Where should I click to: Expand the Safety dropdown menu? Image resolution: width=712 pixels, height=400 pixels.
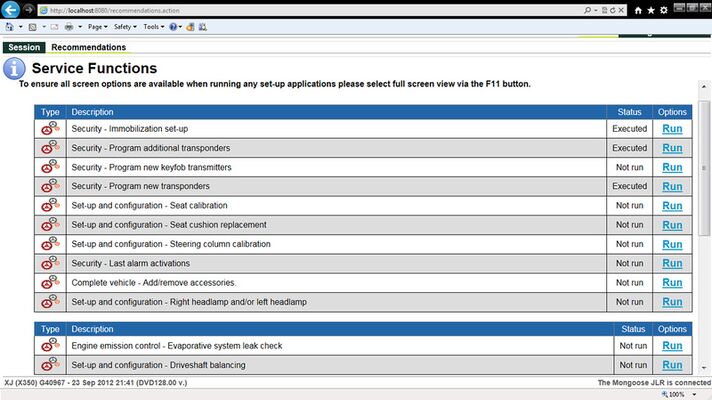(125, 27)
